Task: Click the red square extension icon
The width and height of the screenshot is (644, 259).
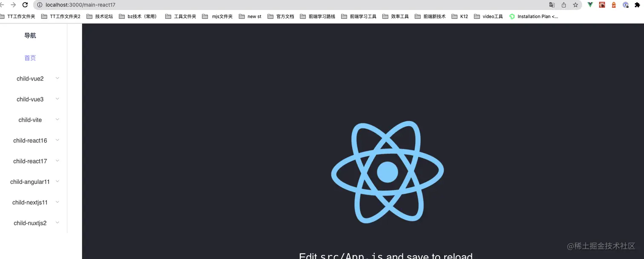Action: (602, 5)
